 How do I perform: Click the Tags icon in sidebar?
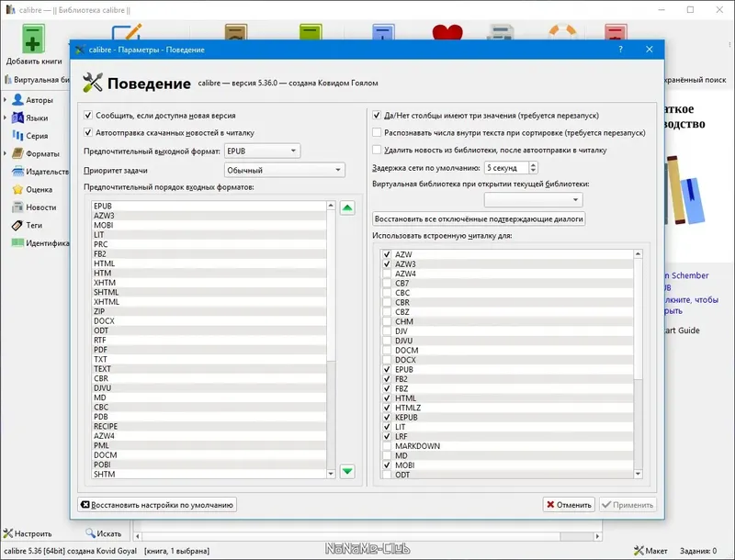point(17,225)
